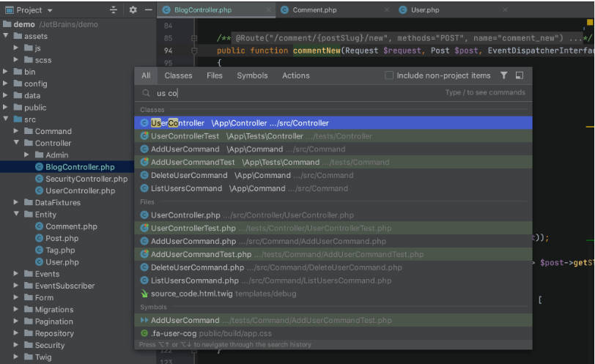Click the User.php tab file icon

click(403, 10)
